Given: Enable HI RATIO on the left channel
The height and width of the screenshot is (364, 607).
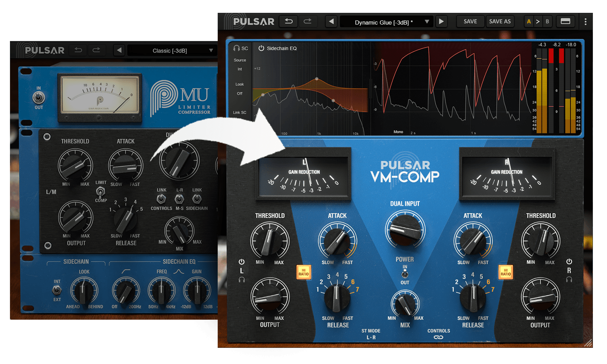Looking at the screenshot, I should point(303,272).
